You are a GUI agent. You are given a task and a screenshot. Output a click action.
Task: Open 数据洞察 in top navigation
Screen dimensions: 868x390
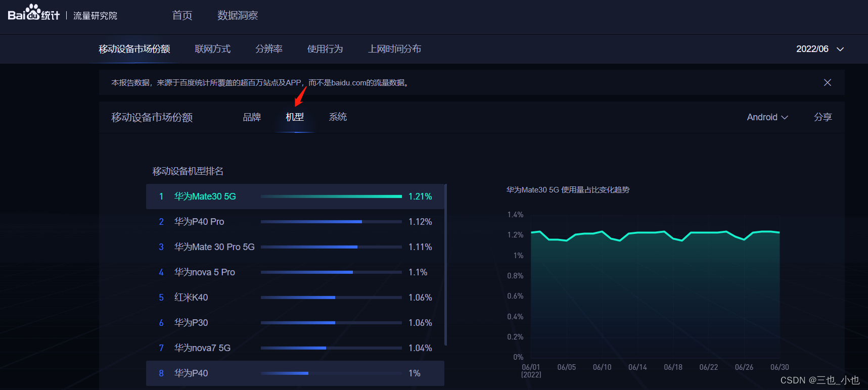point(238,16)
